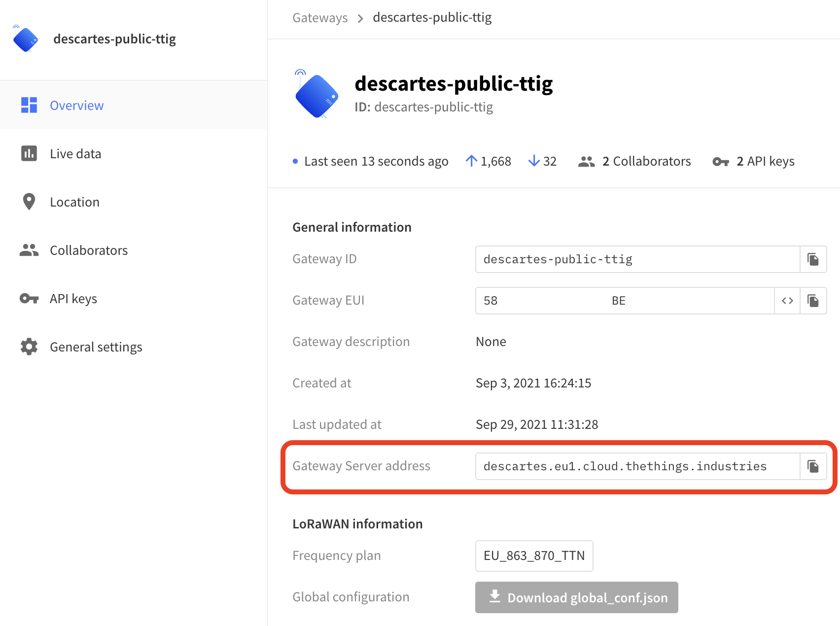Select the Gateway ID field
Screen dimensions: 840x626
click(x=637, y=259)
